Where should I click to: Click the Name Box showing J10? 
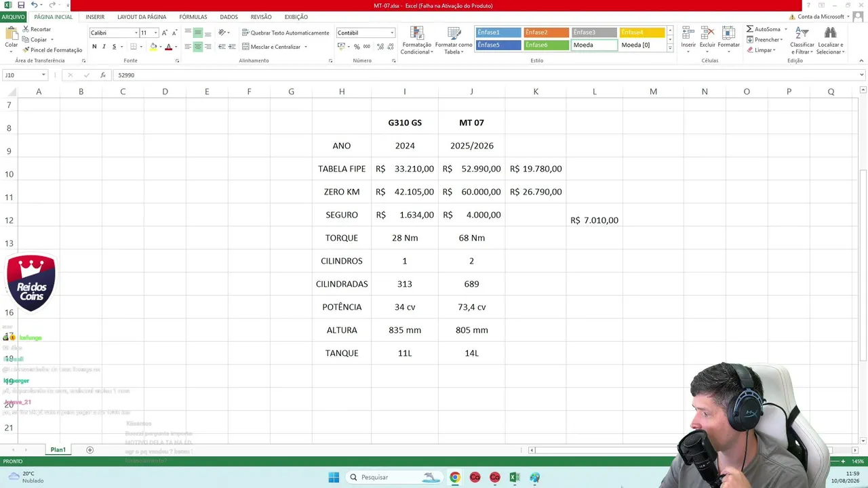25,75
